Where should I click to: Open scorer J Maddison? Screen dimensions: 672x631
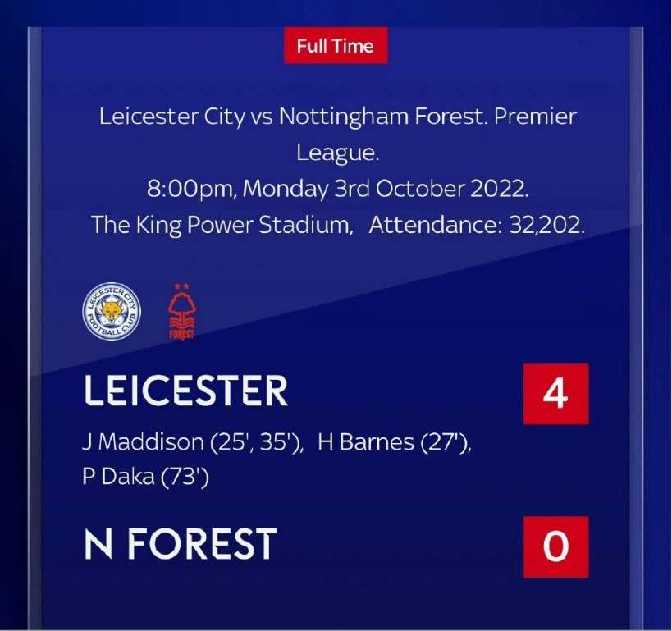[142, 442]
